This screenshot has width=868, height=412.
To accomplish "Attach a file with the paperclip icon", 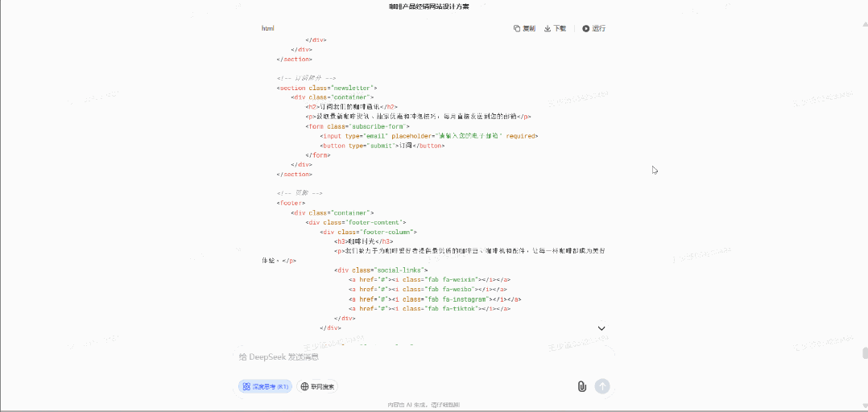I will pyautogui.click(x=581, y=386).
